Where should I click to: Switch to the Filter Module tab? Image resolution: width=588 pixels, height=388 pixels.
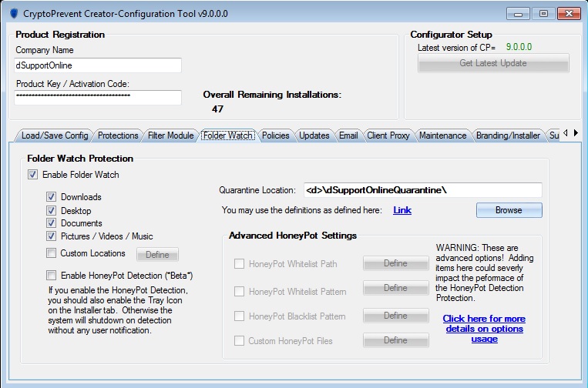click(170, 135)
